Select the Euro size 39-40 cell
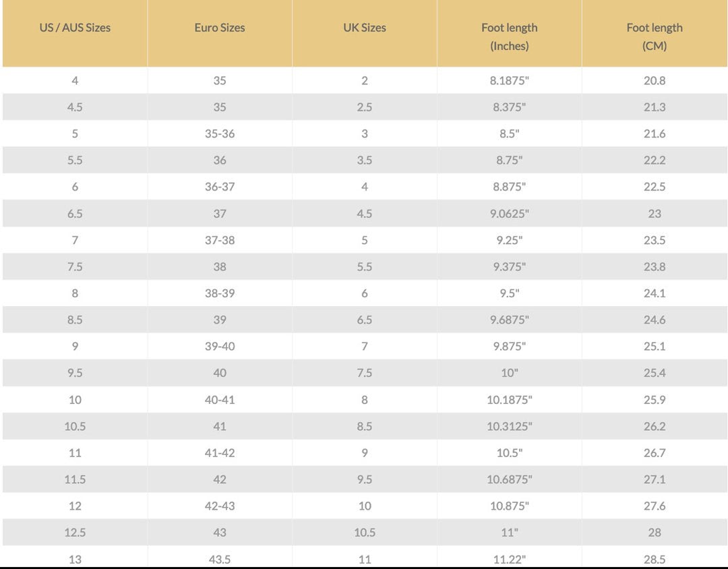 tap(220, 347)
